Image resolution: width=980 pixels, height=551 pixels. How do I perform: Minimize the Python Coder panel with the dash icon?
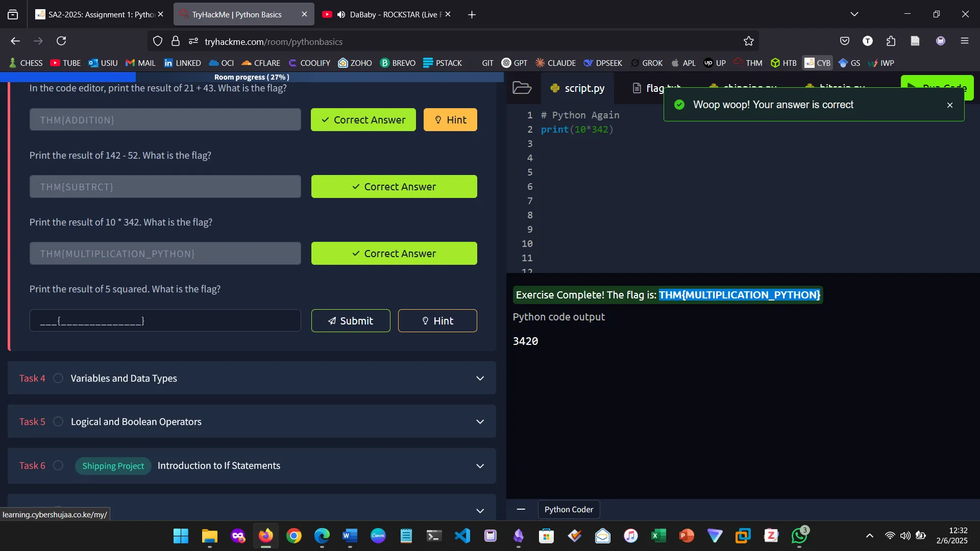tap(521, 509)
